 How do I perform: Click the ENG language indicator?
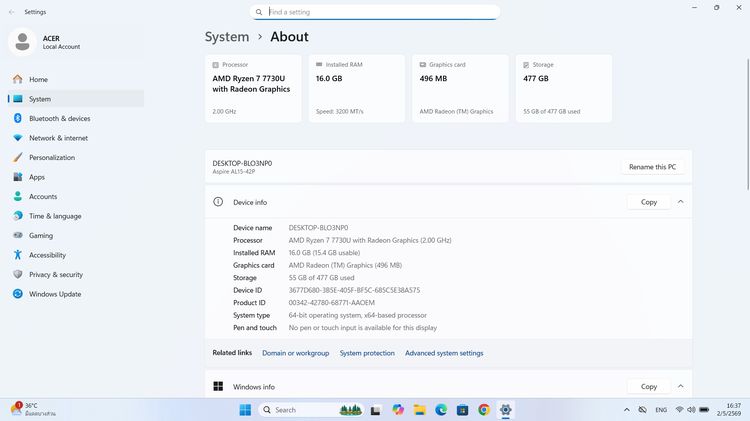(661, 410)
